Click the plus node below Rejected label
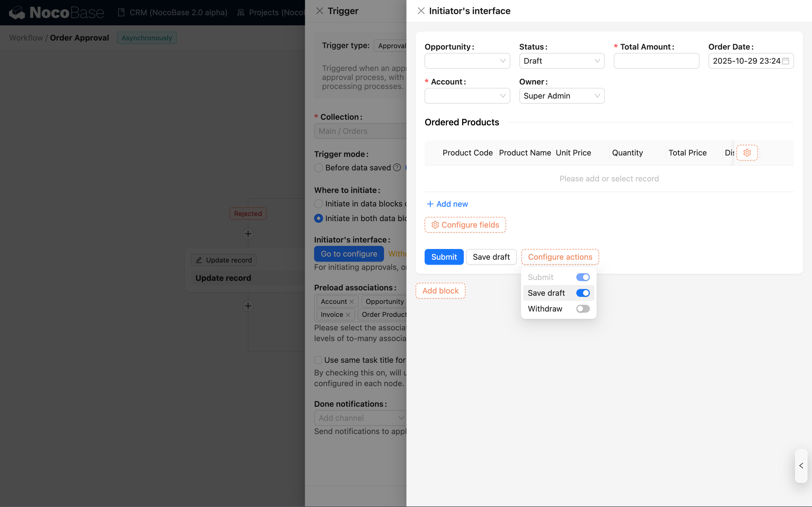The height and width of the screenshot is (507, 812). pyautogui.click(x=248, y=234)
